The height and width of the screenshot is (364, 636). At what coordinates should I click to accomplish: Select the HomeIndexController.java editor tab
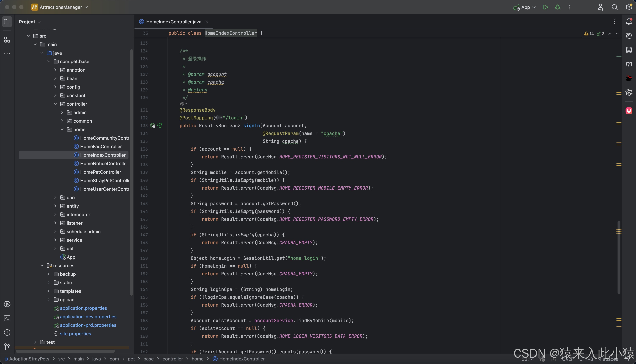[173, 22]
